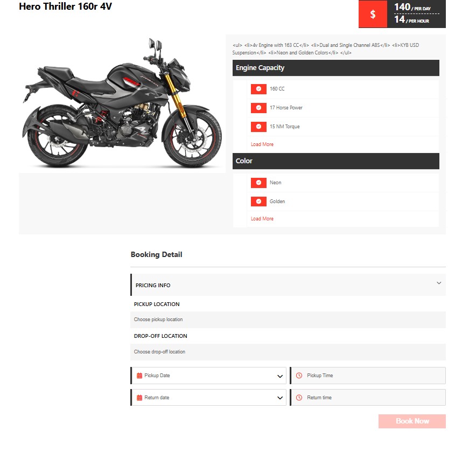Click the Book Now button
The width and height of the screenshot is (476, 458).
click(x=412, y=421)
